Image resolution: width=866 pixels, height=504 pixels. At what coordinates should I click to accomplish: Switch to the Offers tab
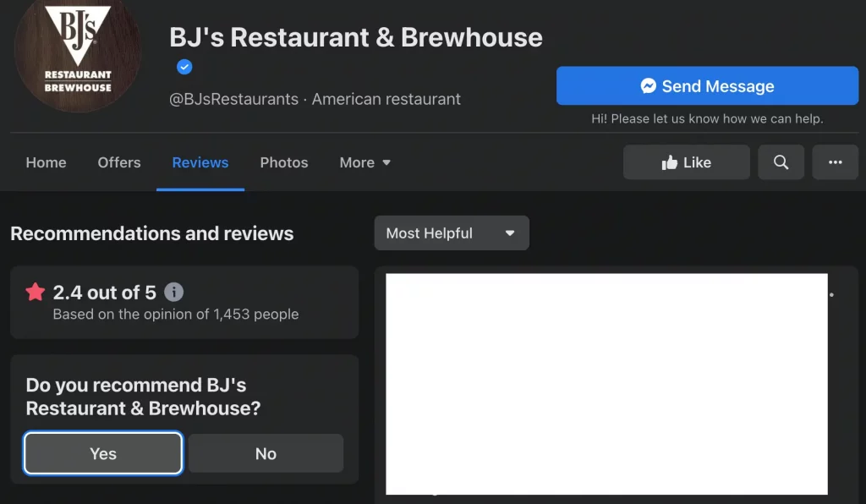pyautogui.click(x=119, y=162)
